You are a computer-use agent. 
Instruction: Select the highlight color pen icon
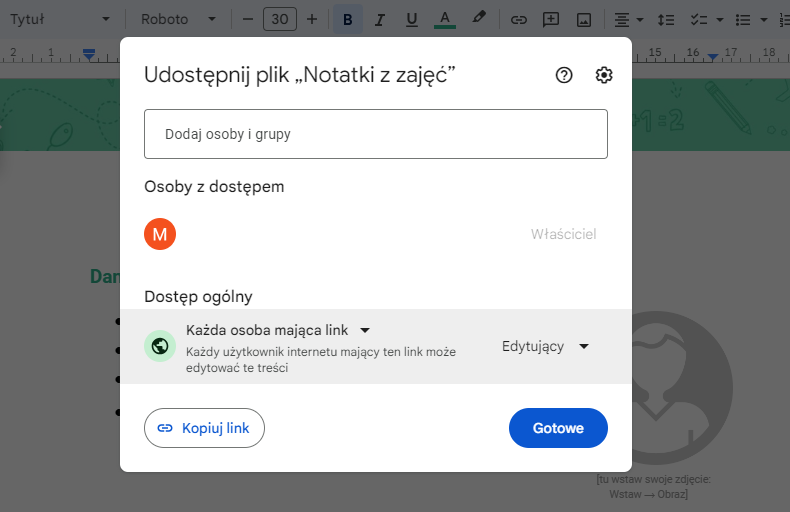click(x=479, y=19)
